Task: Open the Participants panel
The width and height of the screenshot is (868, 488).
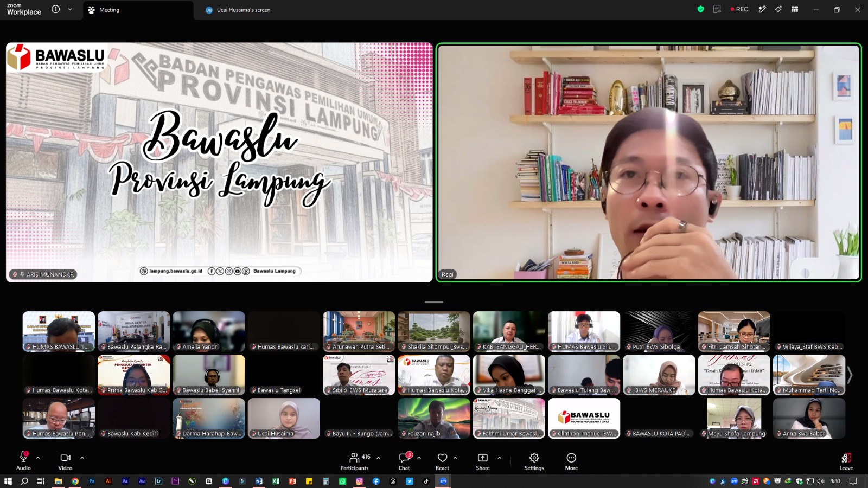Action: click(354, 461)
